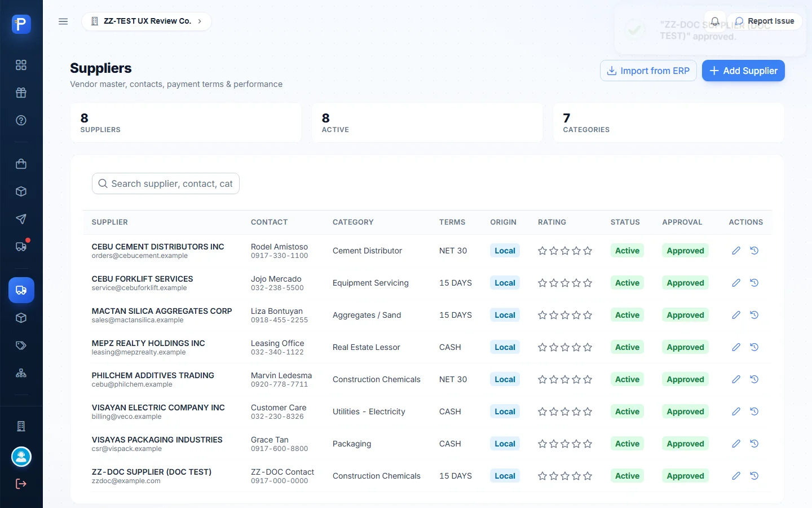This screenshot has width=812, height=508.
Task: Edit VISAYAS PACKAGING INDUSTRIES with pencil icon
Action: tap(736, 444)
